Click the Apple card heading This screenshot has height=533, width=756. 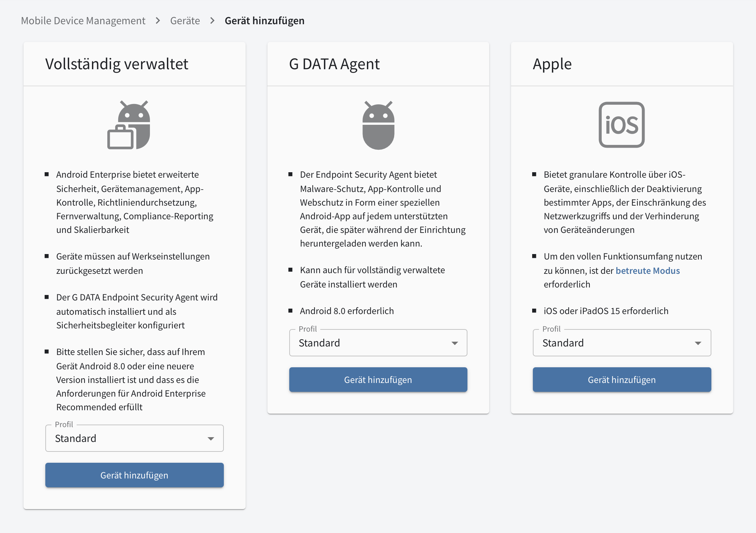(552, 64)
